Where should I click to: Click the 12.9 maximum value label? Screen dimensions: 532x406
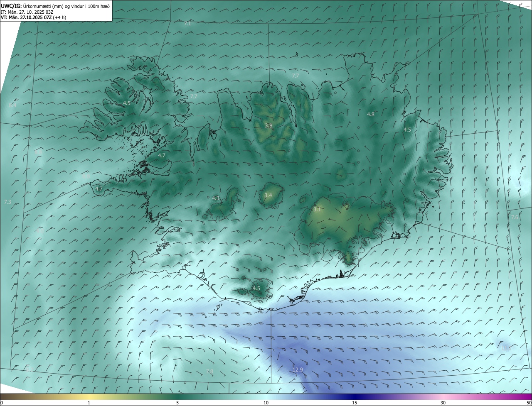point(298,369)
